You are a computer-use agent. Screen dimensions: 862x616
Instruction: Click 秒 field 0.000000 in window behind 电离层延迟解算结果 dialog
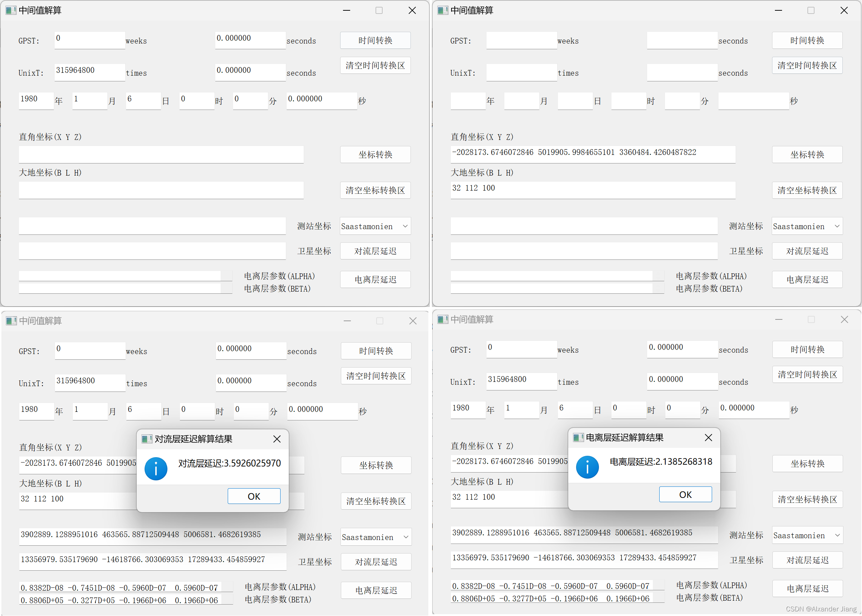click(x=754, y=410)
